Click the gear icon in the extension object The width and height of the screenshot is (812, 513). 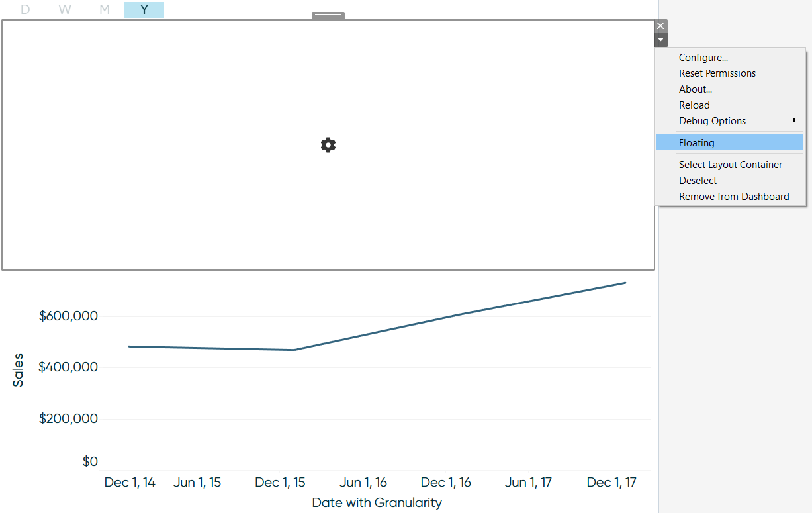coord(328,144)
